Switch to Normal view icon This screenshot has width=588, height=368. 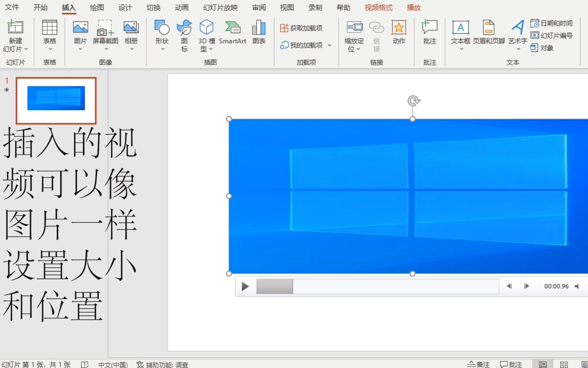pyautogui.click(x=543, y=364)
